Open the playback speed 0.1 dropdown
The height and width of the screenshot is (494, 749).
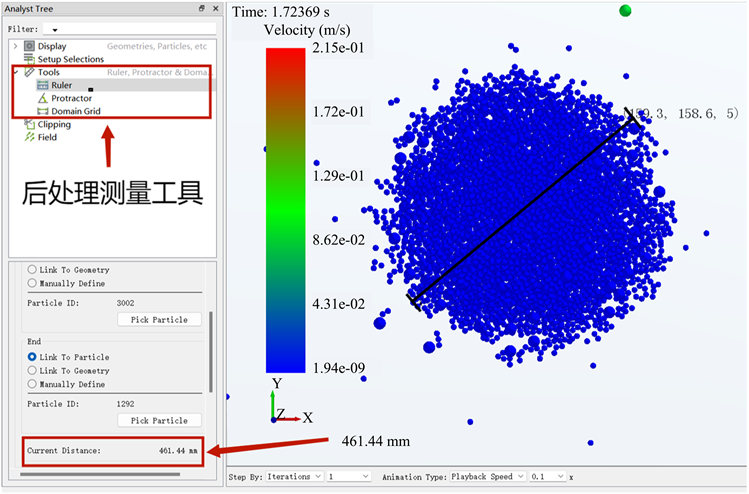(547, 477)
